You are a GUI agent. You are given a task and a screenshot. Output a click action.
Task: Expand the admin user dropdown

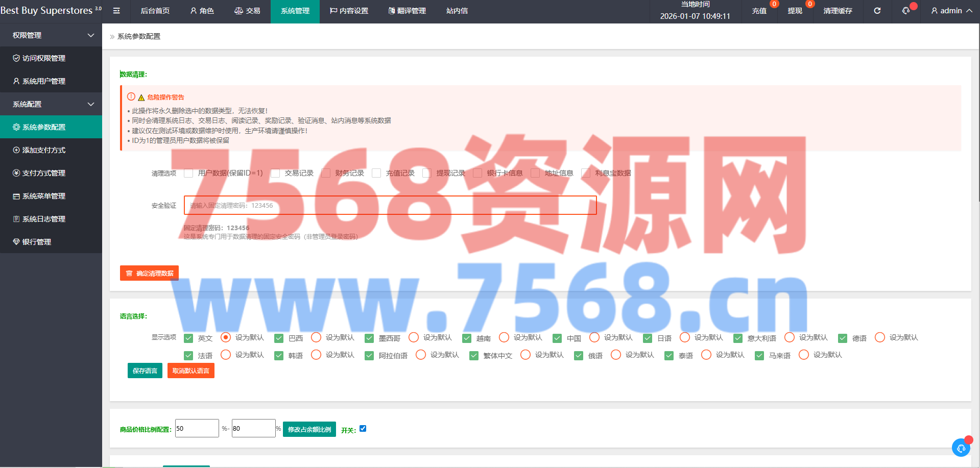951,11
